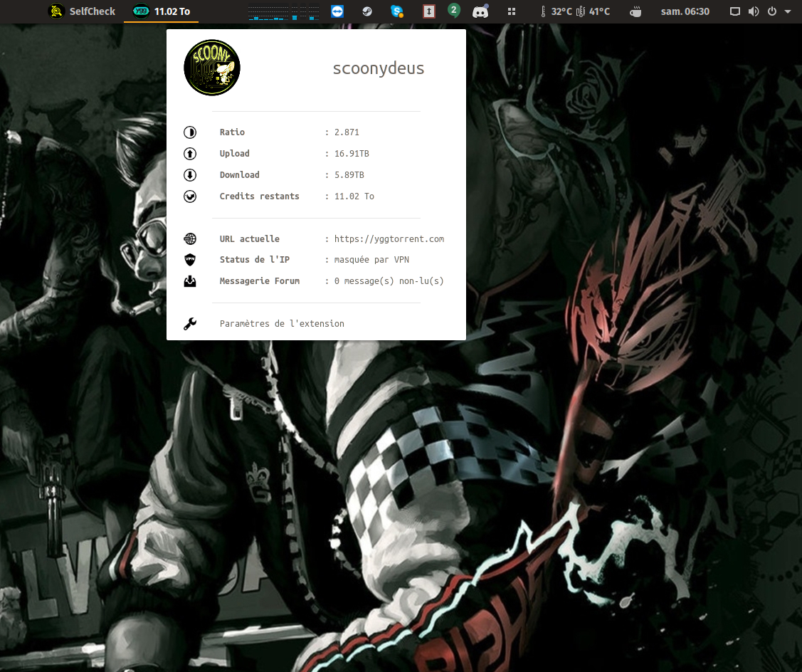Click the wrench settings icon
The width and height of the screenshot is (802, 672).
(x=190, y=323)
